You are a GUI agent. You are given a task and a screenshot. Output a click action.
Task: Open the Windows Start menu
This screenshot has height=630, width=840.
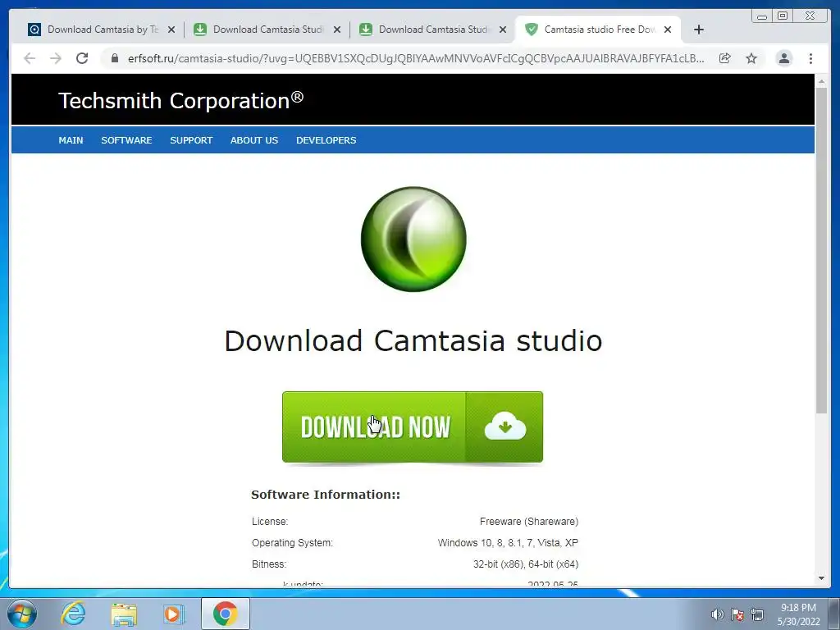[22, 614]
